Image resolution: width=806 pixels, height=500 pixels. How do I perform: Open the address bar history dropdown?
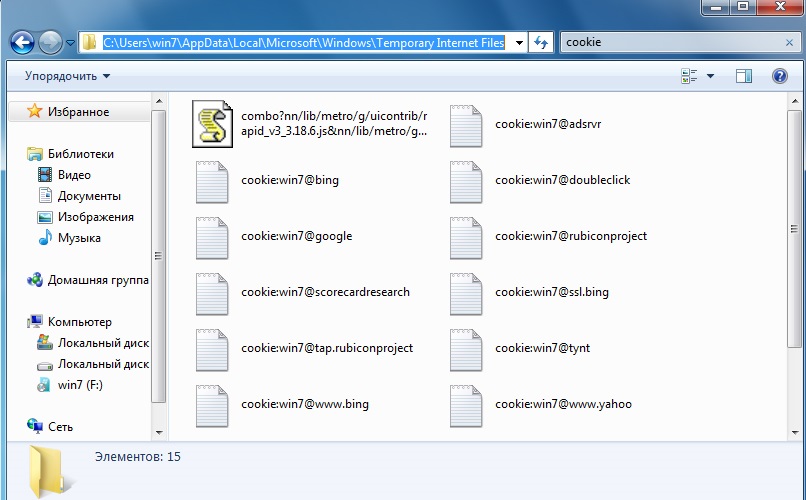(x=518, y=42)
